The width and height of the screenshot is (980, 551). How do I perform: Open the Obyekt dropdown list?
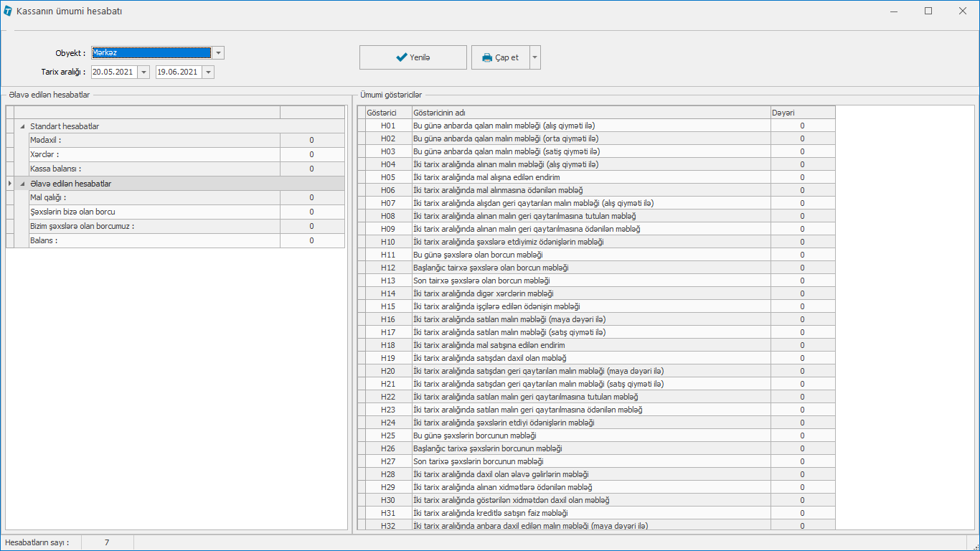(x=219, y=53)
